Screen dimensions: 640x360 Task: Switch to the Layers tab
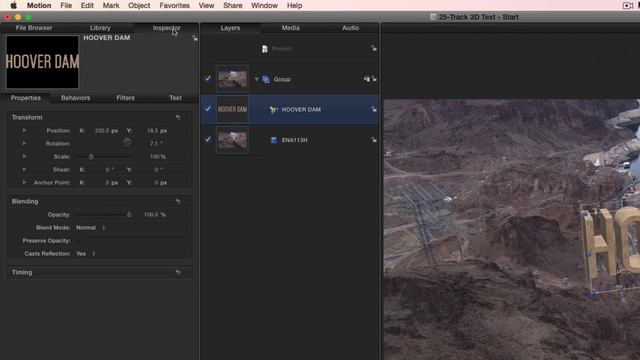pos(230,28)
